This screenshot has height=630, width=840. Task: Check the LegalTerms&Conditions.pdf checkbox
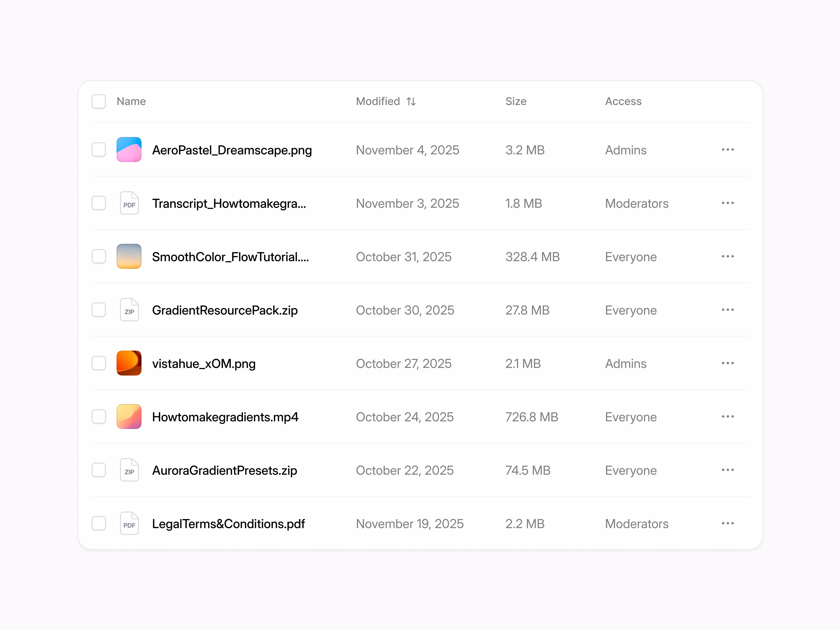99,523
